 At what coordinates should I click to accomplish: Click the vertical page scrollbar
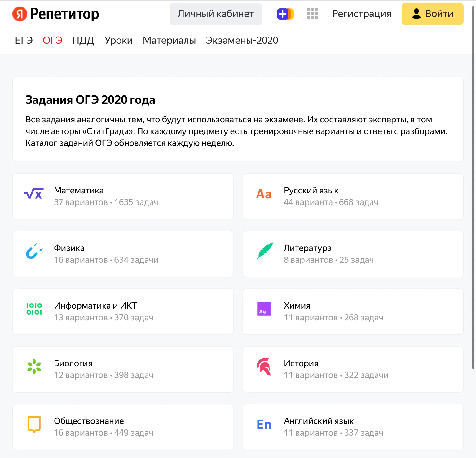coord(473,186)
